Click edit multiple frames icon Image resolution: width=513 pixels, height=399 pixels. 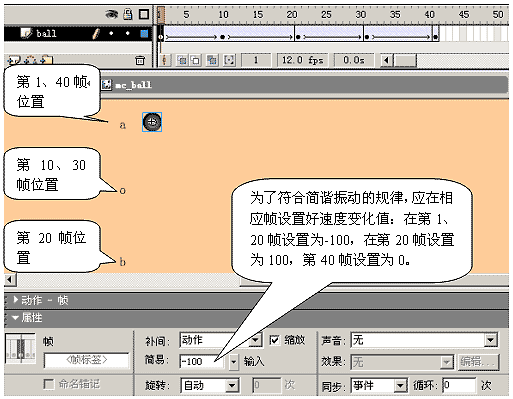[x=212, y=60]
